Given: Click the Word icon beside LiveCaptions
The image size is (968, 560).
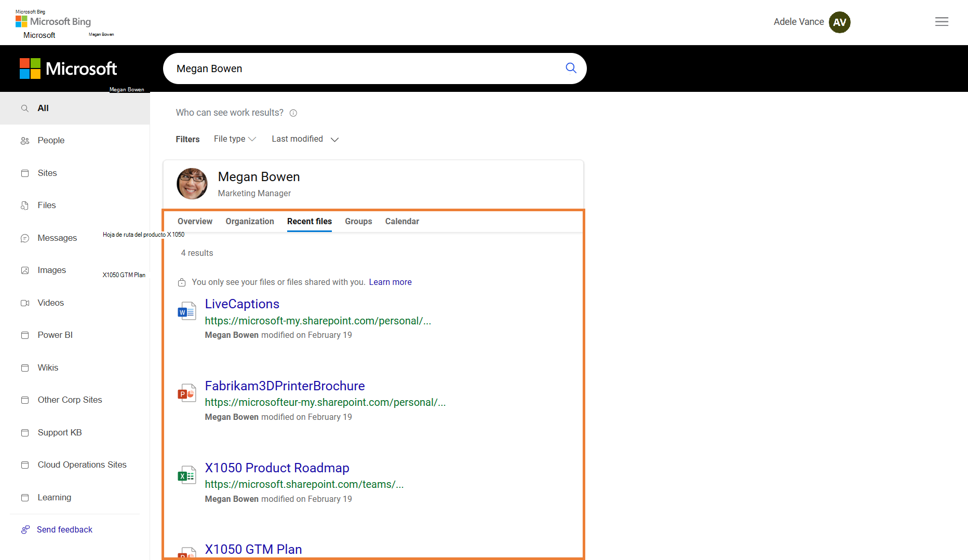Looking at the screenshot, I should pos(186,311).
